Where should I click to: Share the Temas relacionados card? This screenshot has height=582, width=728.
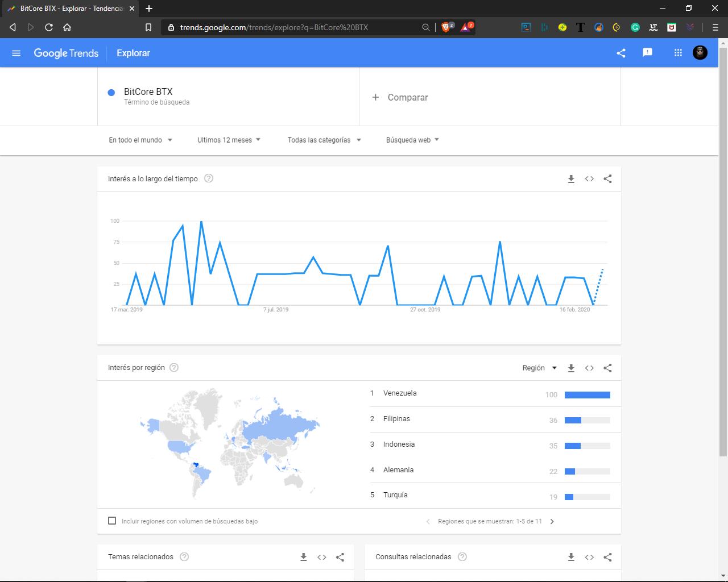(x=340, y=558)
